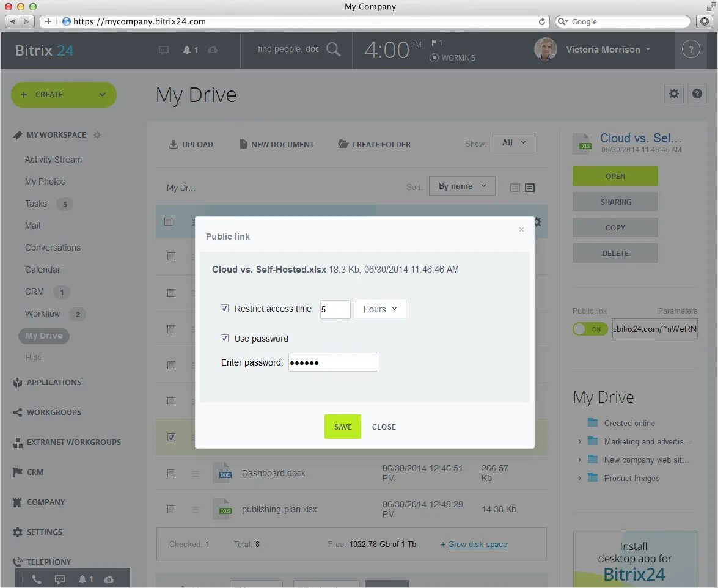The image size is (718, 588).
Task: Click cloud icon in bottom bar
Action: click(x=109, y=579)
